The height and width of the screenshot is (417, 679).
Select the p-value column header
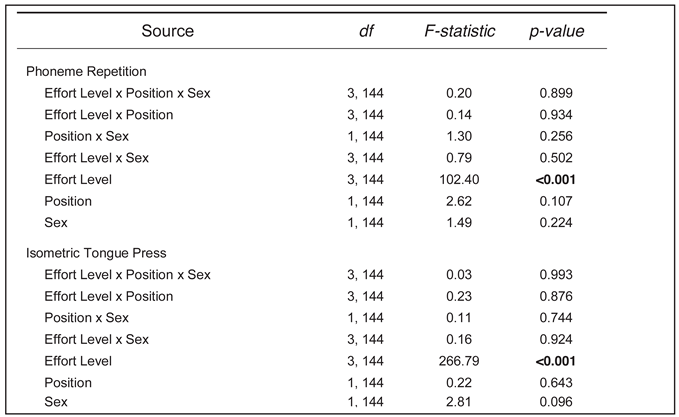[x=556, y=31]
